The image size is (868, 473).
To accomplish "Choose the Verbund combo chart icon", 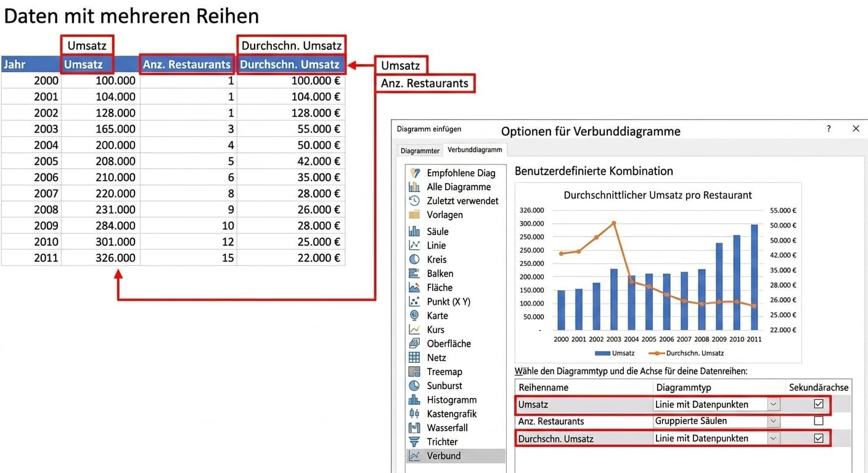I will click(x=414, y=456).
